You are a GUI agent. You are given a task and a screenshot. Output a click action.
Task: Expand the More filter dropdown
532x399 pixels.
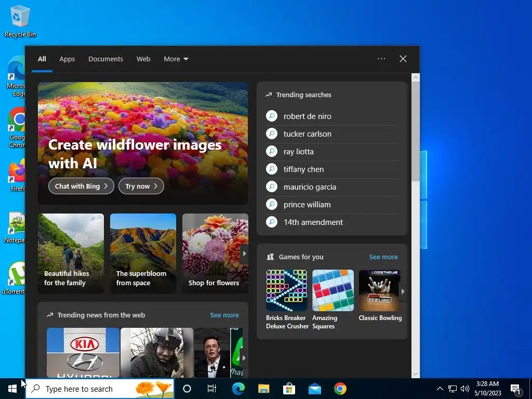(176, 59)
